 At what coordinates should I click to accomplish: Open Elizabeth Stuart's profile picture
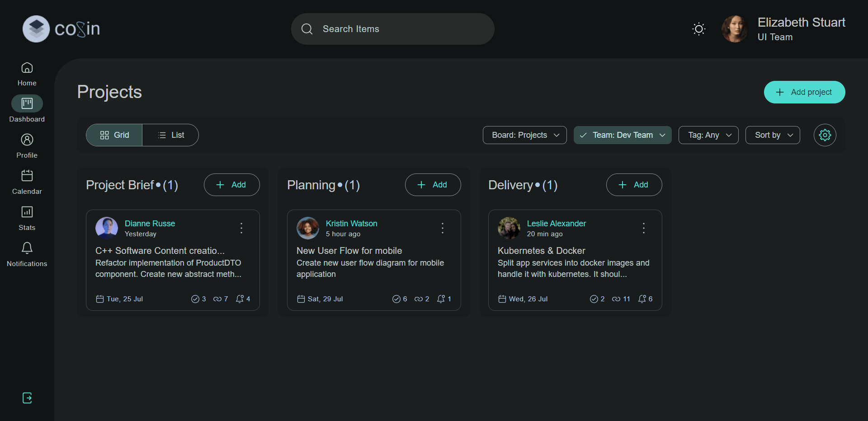[734, 28]
